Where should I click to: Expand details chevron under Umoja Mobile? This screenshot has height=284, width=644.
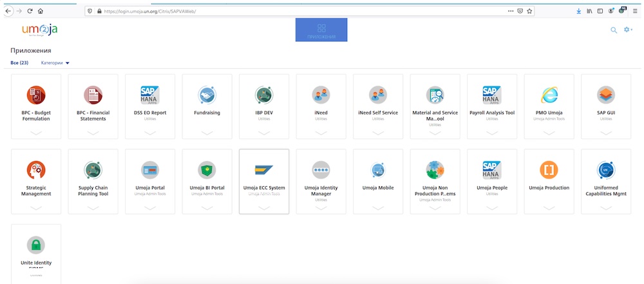[378, 208]
